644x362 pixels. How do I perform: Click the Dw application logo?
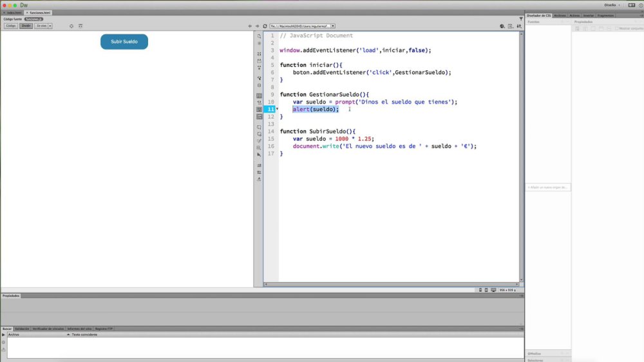tap(24, 5)
